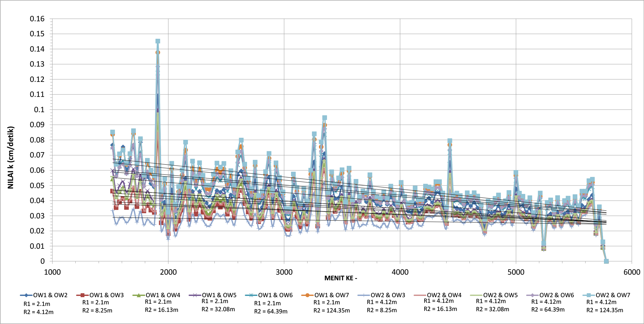
Task: Select the OW2 & OW4 legend label
Action: coord(444,295)
